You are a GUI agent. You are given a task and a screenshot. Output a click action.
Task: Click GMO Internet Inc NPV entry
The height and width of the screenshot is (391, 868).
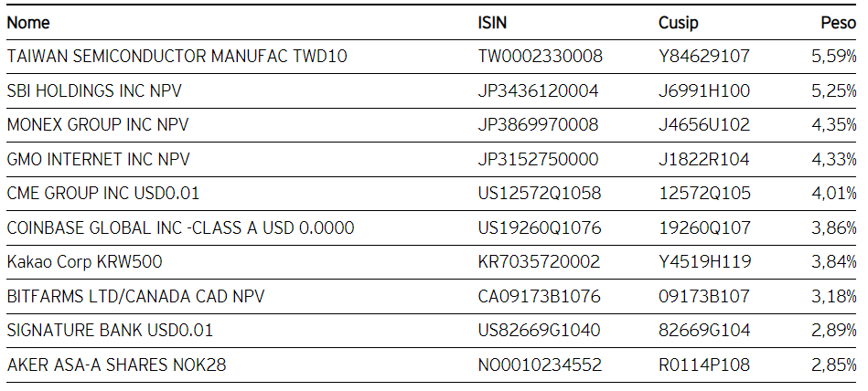[99, 159]
